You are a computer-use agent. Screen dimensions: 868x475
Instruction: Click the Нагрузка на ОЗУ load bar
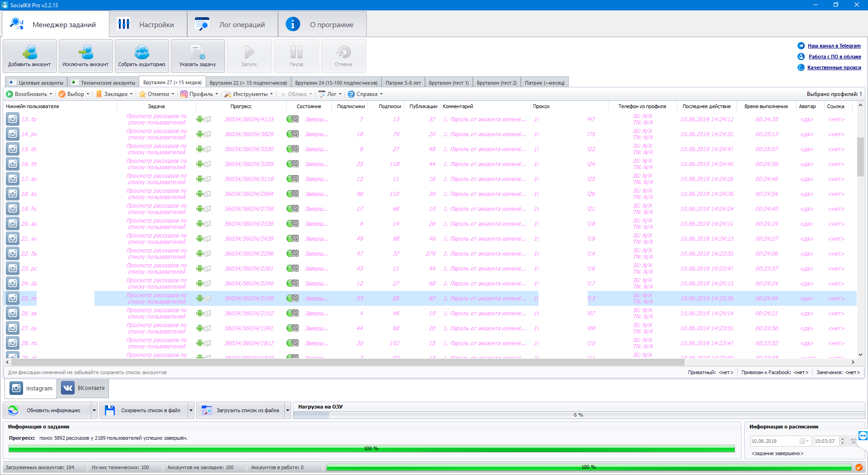click(x=578, y=415)
